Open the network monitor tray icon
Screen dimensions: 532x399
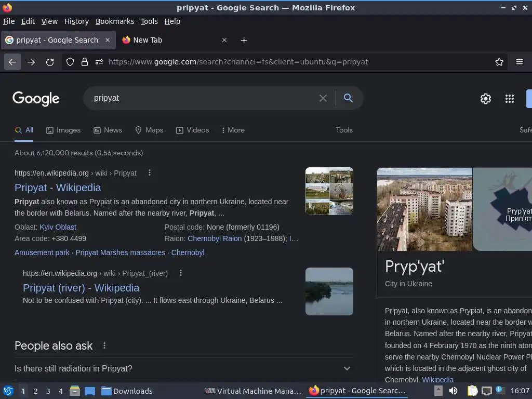click(x=486, y=391)
